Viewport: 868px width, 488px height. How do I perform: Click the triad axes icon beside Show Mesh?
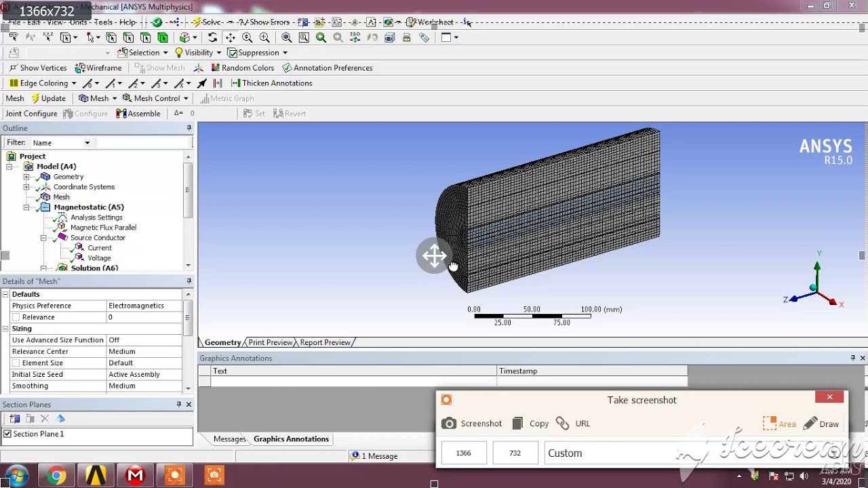point(198,68)
